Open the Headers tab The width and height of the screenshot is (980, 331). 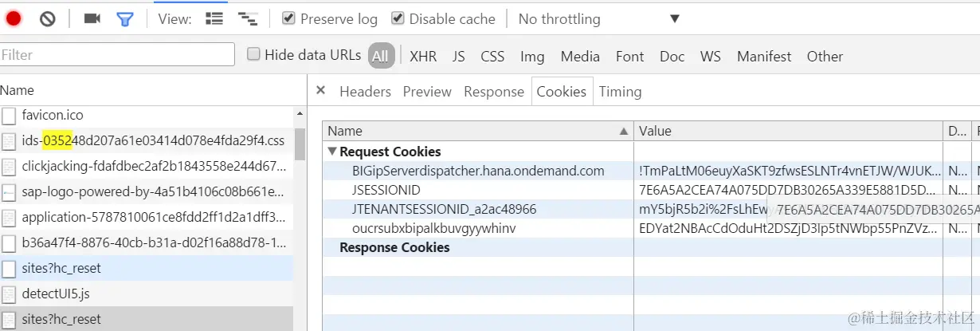coord(365,92)
